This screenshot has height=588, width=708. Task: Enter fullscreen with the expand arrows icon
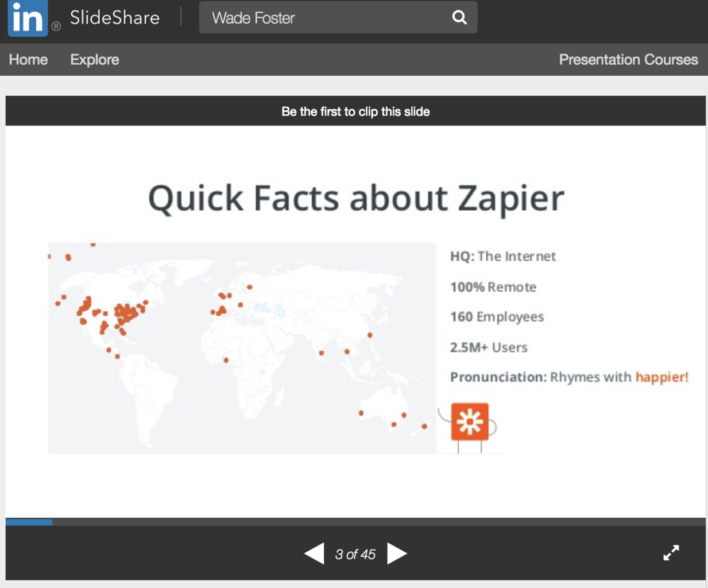[671, 552]
